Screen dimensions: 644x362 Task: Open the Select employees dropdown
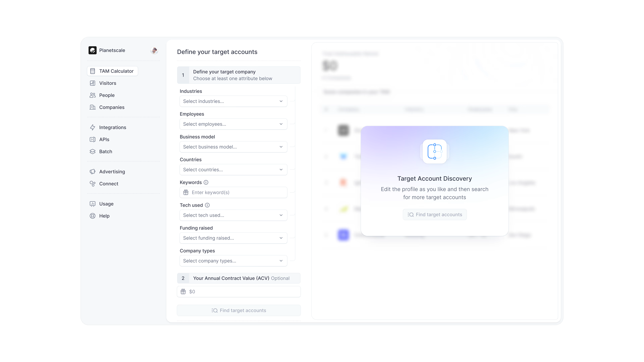coord(233,124)
